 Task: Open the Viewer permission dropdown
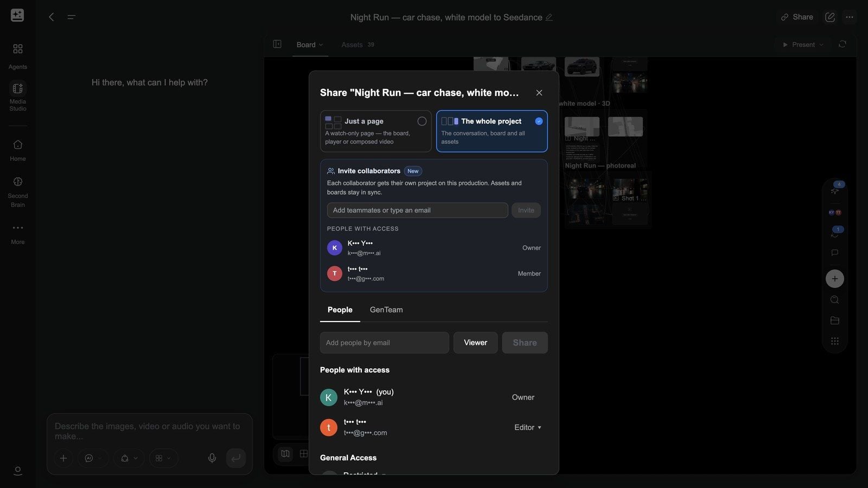coord(475,343)
